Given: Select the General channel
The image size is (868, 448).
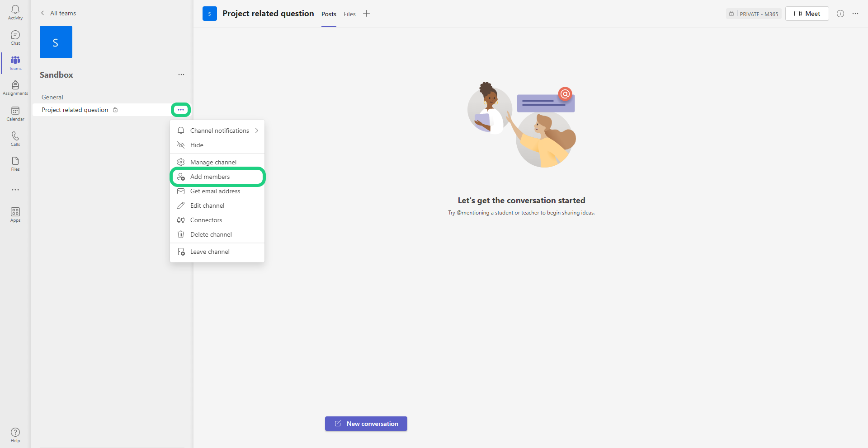Looking at the screenshot, I should [x=52, y=97].
